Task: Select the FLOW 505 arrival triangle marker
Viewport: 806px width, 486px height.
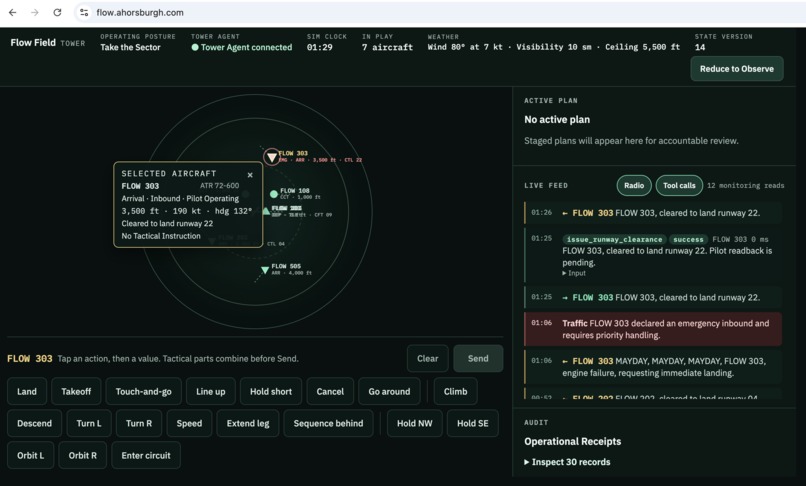Action: tap(265, 269)
